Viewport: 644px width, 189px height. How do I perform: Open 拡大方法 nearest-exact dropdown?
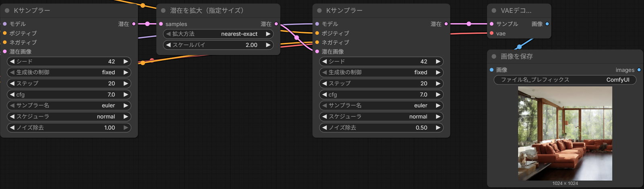[x=218, y=34]
